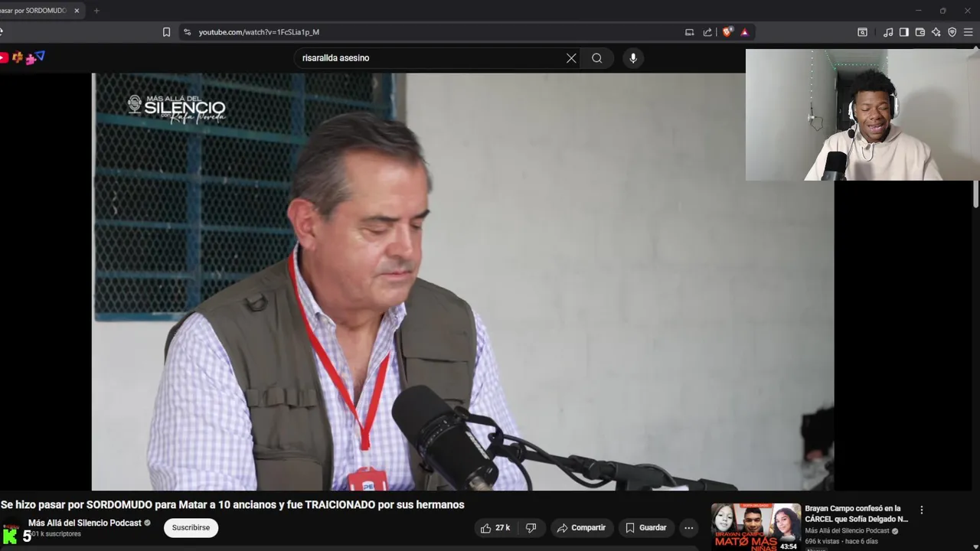Subscribe using the Suscribirse button
Image resolution: width=980 pixels, height=551 pixels.
tap(191, 528)
